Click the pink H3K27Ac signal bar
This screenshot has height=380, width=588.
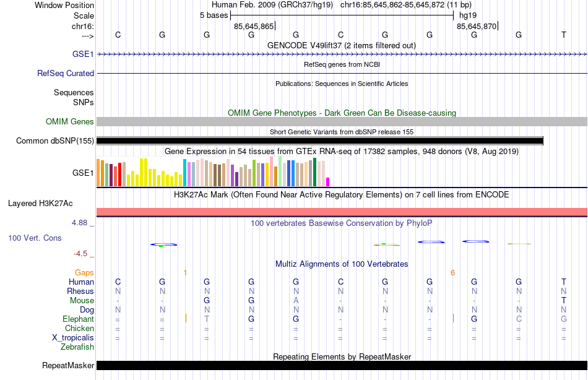(342, 212)
